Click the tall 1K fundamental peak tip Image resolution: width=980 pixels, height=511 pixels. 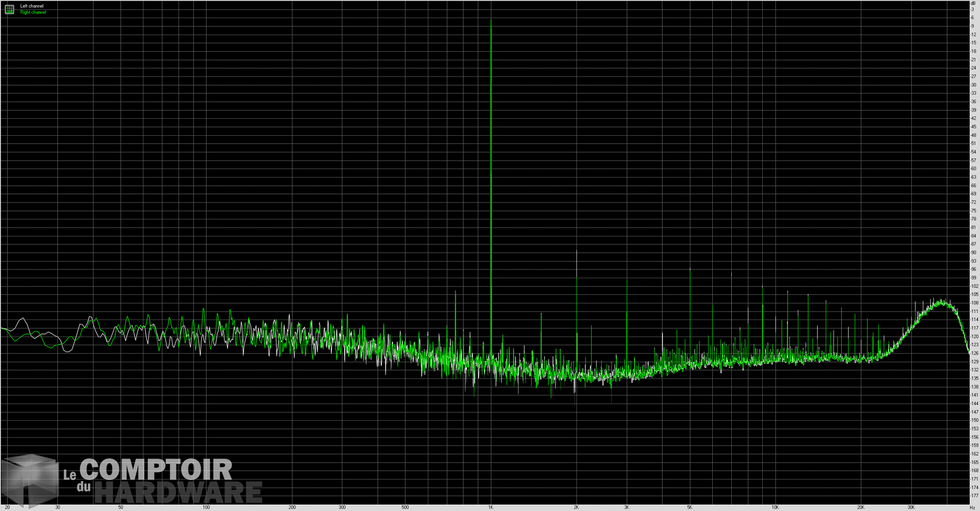tap(491, 22)
